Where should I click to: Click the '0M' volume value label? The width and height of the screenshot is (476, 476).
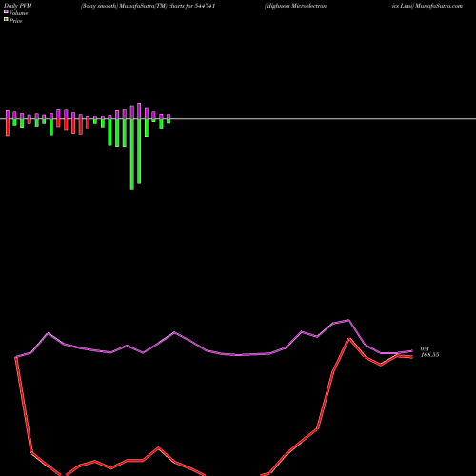point(425,348)
